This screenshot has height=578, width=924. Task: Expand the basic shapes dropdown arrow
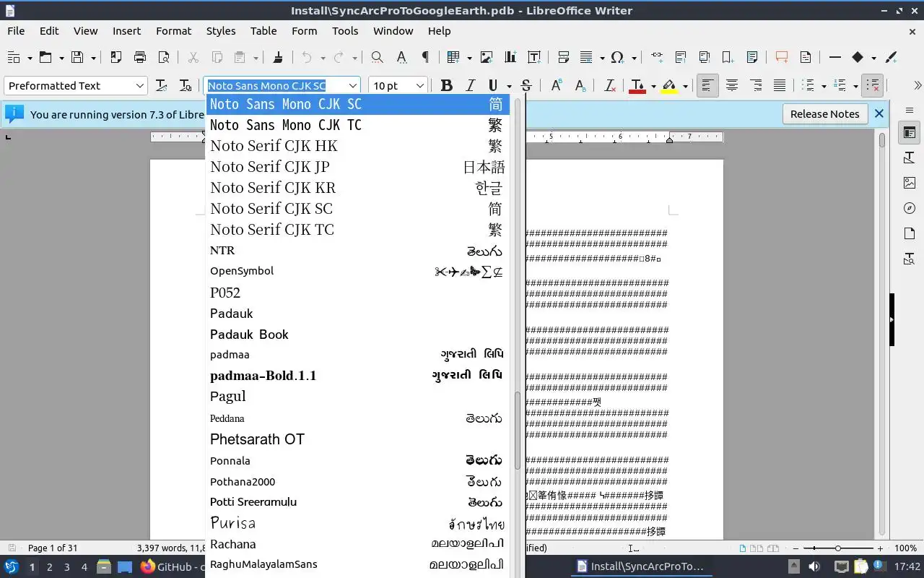[873, 57]
